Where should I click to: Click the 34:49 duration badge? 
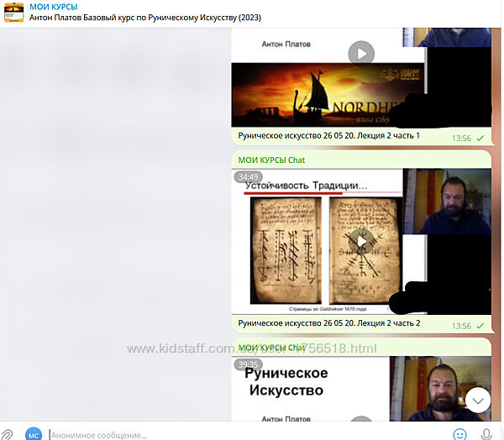(x=248, y=177)
